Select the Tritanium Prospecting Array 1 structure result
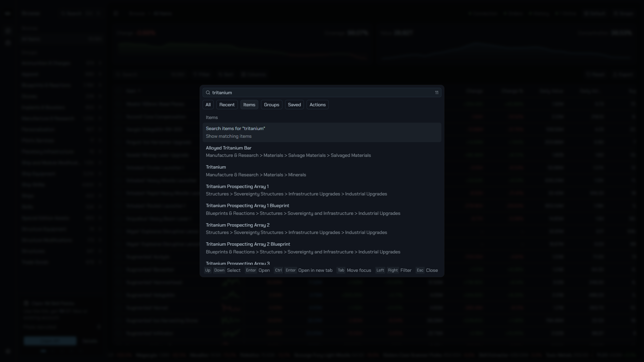644x362 pixels. (322, 190)
